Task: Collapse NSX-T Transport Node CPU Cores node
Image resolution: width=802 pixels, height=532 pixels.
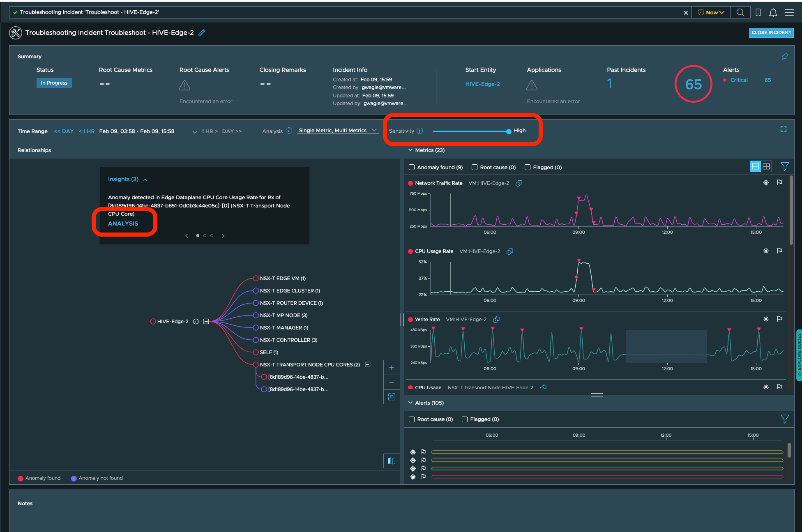Action: [368, 365]
